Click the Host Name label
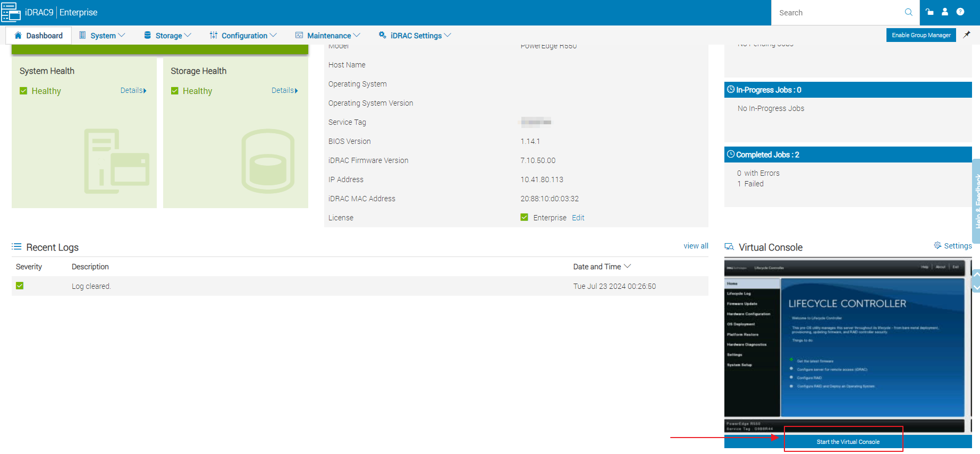Image resolution: width=980 pixels, height=454 pixels. (x=347, y=65)
